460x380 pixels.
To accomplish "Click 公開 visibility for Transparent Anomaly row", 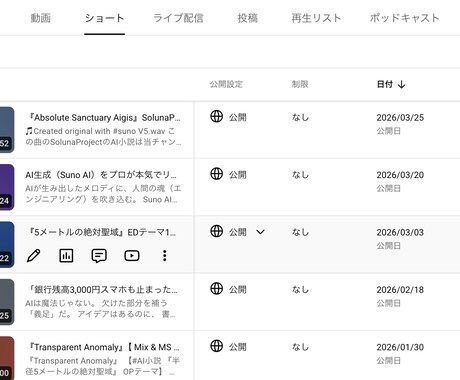I will 238,347.
